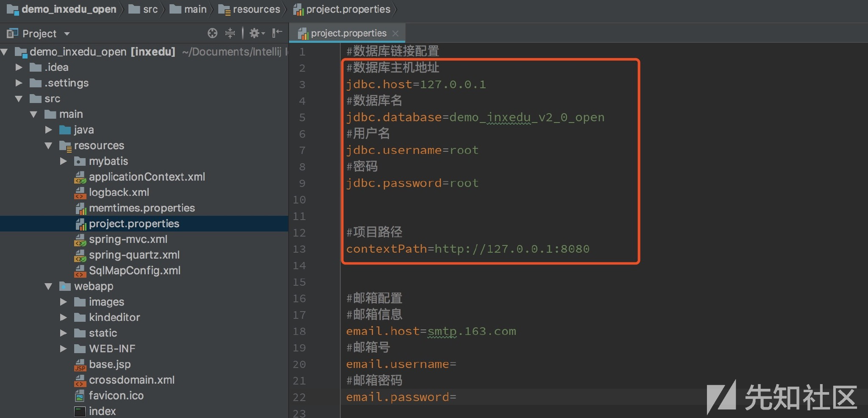Click the java source folder icon
Image resolution: width=868 pixels, height=418 pixels.
coord(65,130)
